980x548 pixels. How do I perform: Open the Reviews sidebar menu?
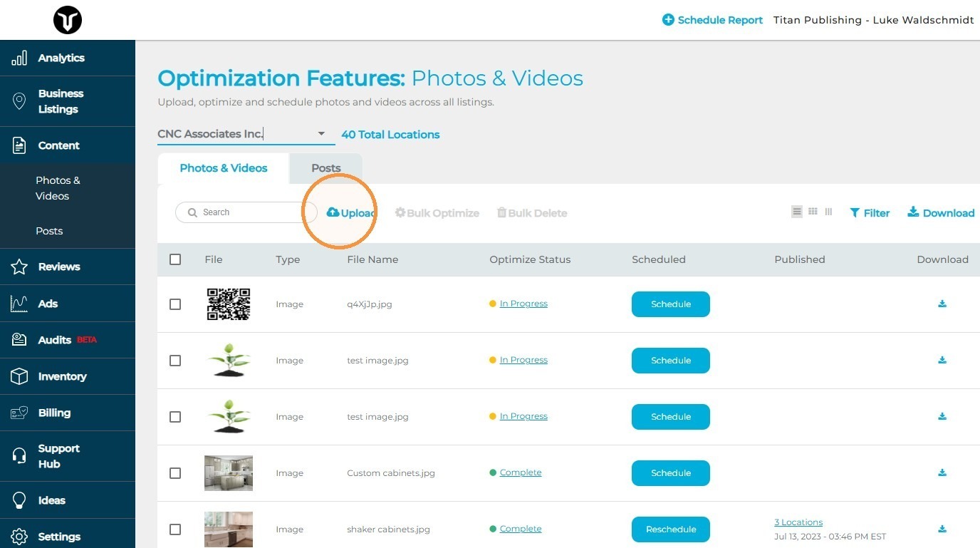click(68, 267)
